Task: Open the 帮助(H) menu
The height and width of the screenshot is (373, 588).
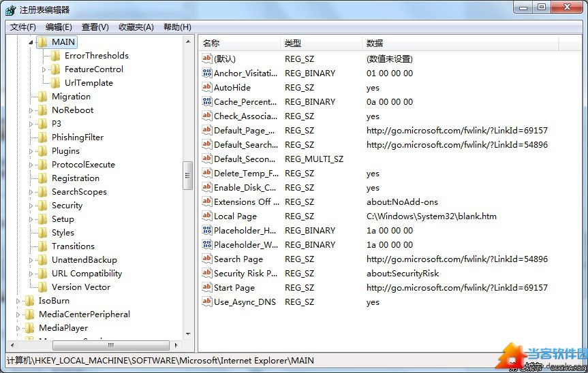Action: point(177,27)
